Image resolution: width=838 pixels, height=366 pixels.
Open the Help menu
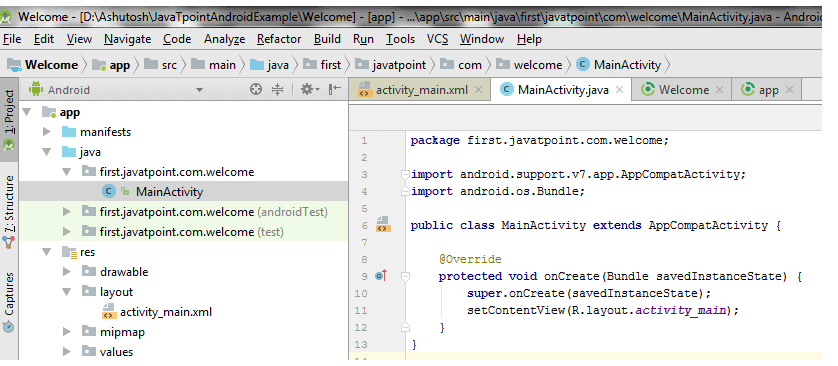coord(529,39)
